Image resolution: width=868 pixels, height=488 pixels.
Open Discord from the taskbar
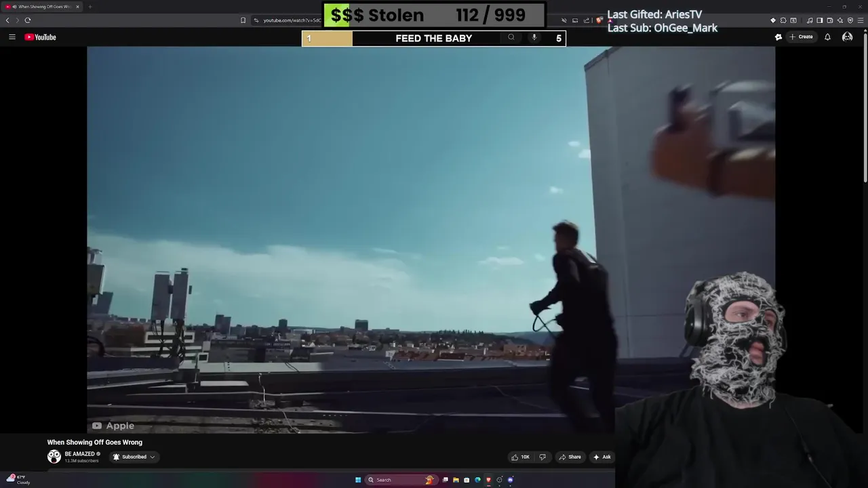point(511,480)
